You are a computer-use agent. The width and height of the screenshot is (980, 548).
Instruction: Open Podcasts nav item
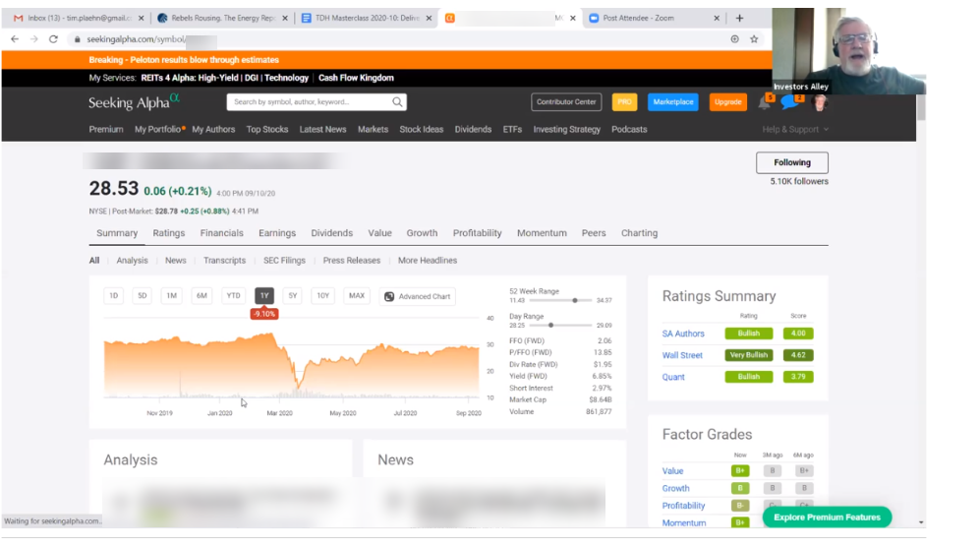tap(629, 130)
